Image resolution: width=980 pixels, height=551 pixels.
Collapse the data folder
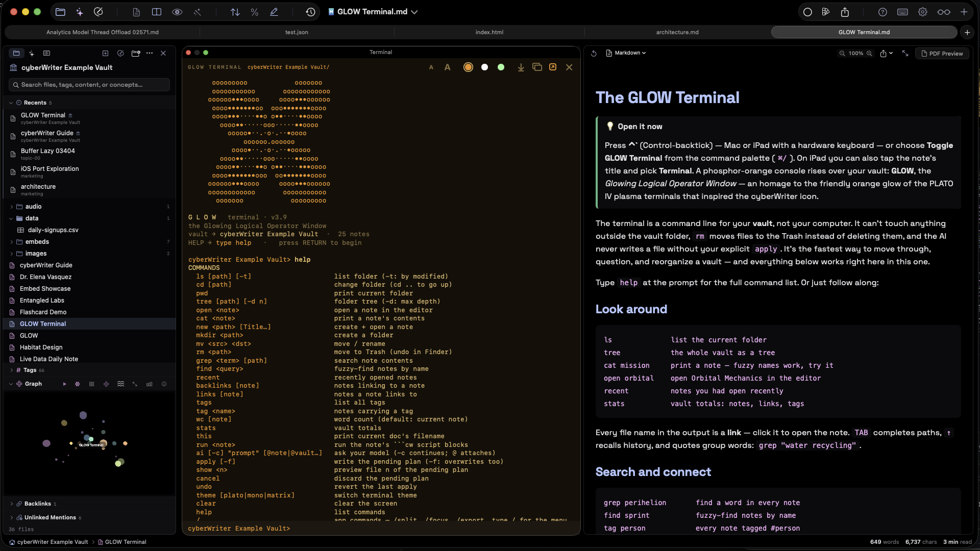tap(11, 218)
